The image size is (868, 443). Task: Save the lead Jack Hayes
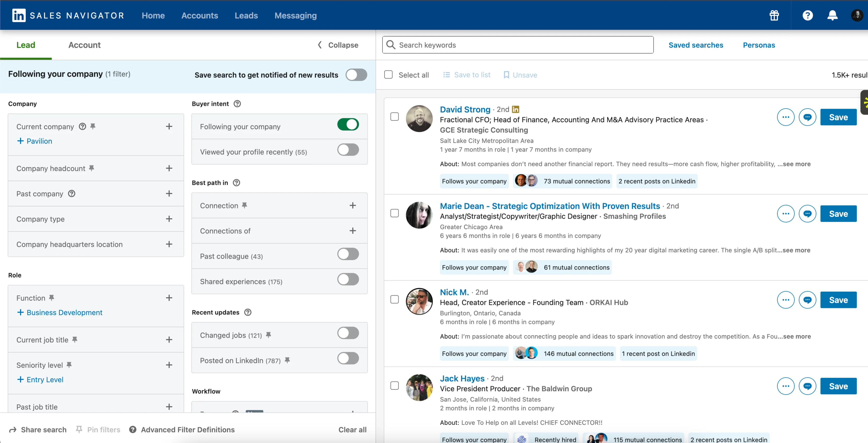coord(839,386)
